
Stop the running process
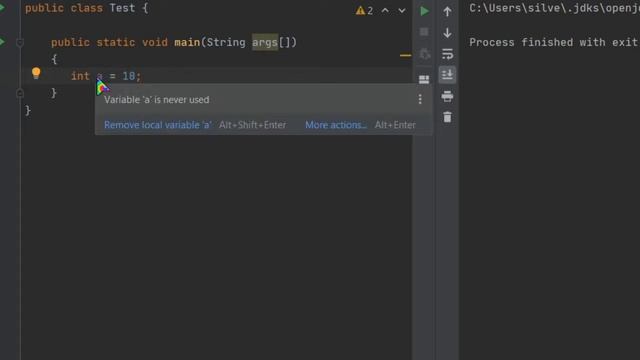(424, 32)
